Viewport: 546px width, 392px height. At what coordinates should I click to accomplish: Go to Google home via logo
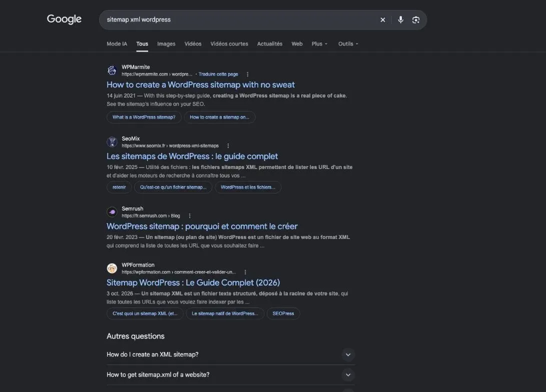point(64,19)
